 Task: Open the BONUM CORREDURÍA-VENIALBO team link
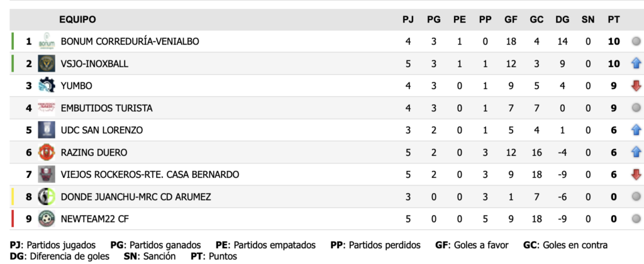point(130,41)
